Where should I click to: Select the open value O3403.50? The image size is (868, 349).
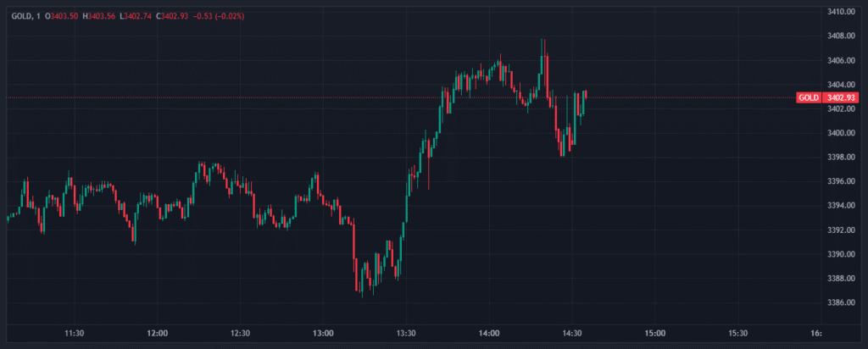point(62,17)
